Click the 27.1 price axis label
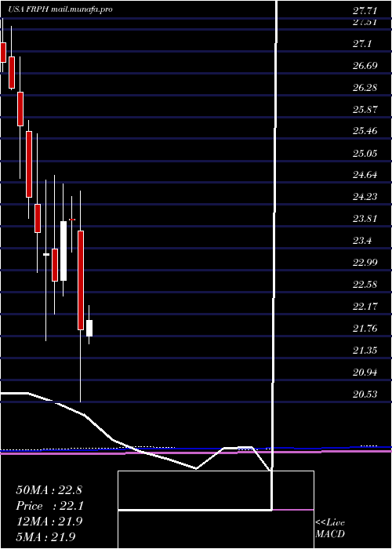392x549 pixels. click(362, 44)
